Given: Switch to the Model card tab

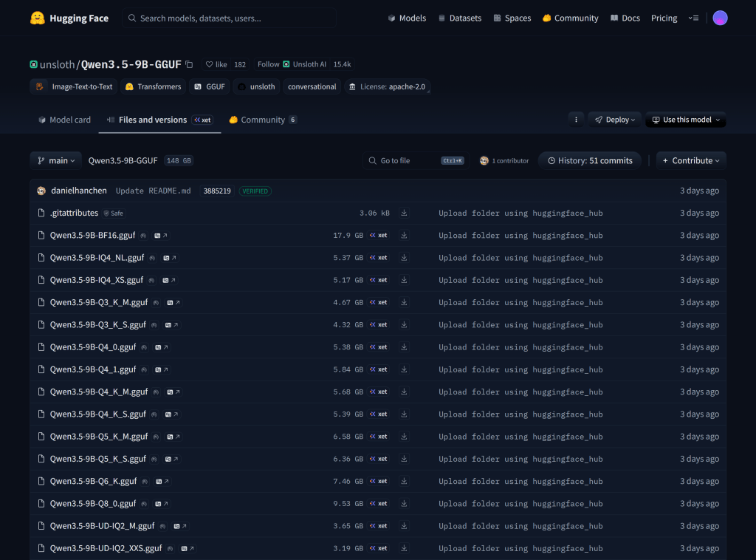Looking at the screenshot, I should [x=64, y=120].
